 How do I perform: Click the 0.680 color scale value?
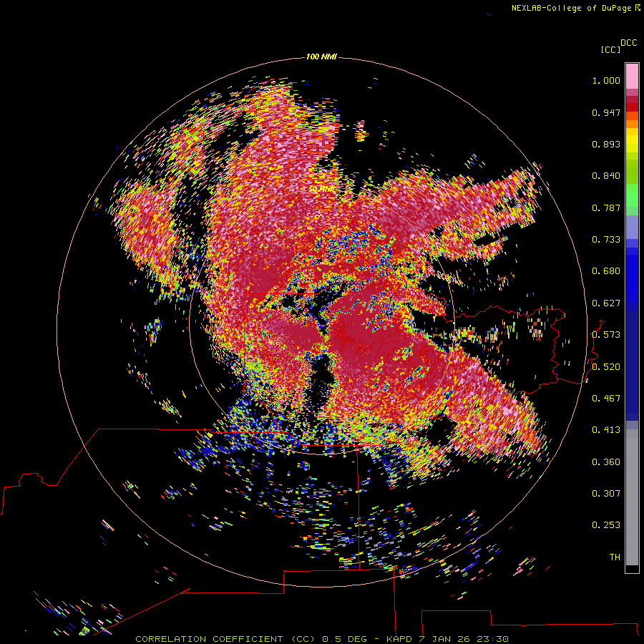606,271
